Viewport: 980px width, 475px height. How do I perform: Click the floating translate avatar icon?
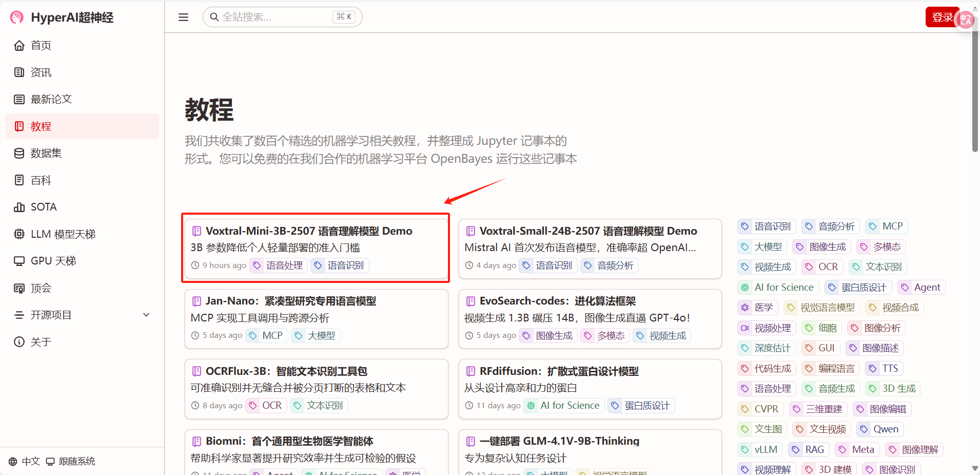tap(966, 20)
